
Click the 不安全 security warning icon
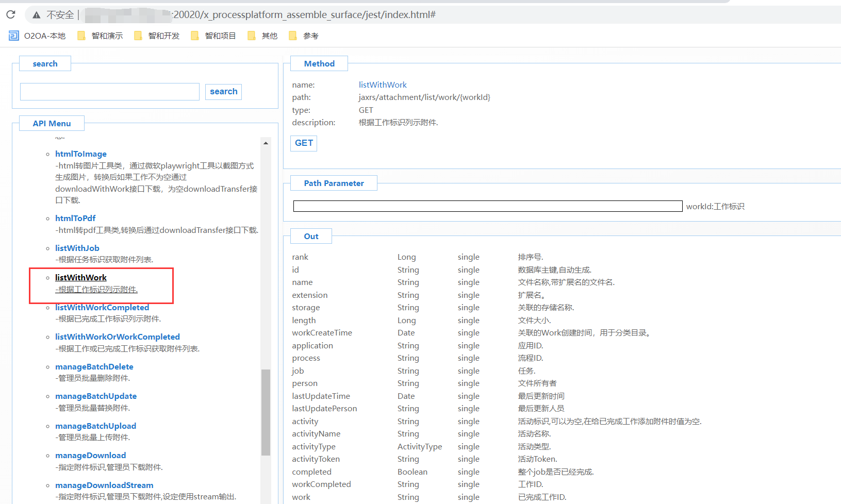click(x=36, y=14)
